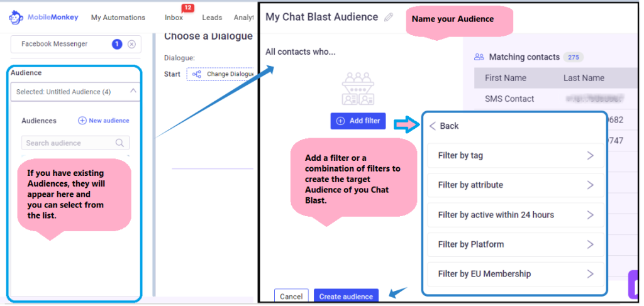Click the MobileMonkey logo icon
Image resolution: width=644 pixels, height=306 pixels.
pyautogui.click(x=16, y=18)
